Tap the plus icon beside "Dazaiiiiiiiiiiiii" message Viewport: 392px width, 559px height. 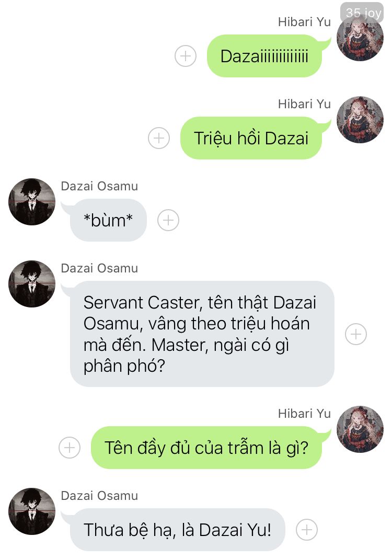(x=186, y=56)
